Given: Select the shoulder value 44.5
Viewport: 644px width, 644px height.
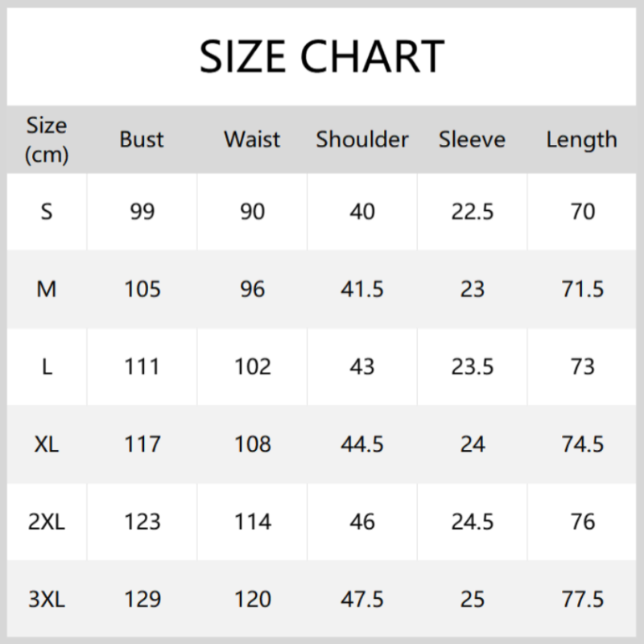Looking at the screenshot, I should [362, 444].
